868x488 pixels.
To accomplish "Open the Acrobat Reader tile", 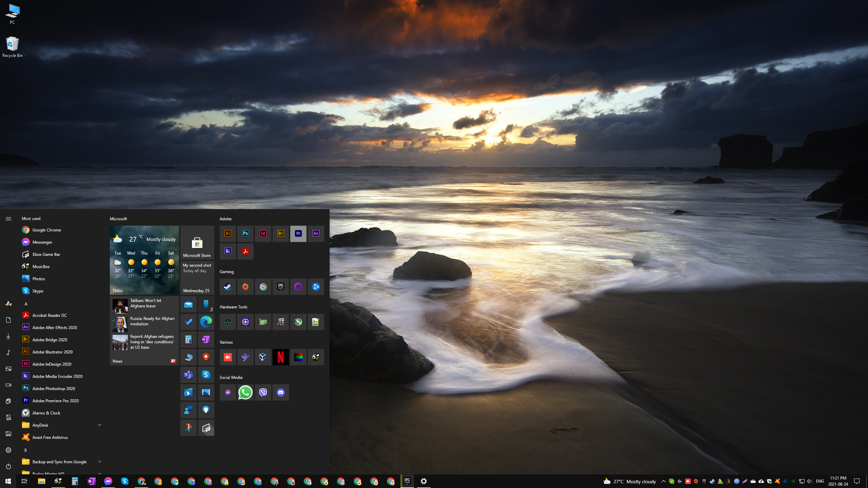I will pos(245,251).
